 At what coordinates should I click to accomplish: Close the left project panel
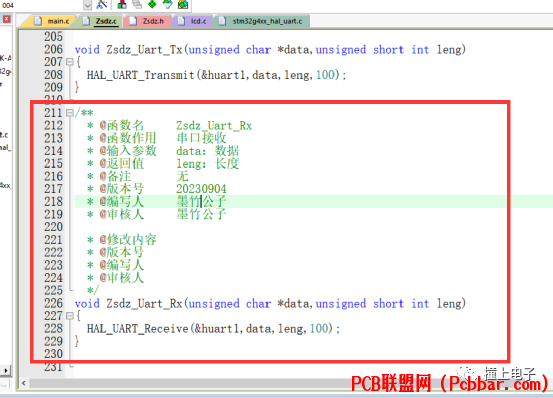click(x=6, y=19)
